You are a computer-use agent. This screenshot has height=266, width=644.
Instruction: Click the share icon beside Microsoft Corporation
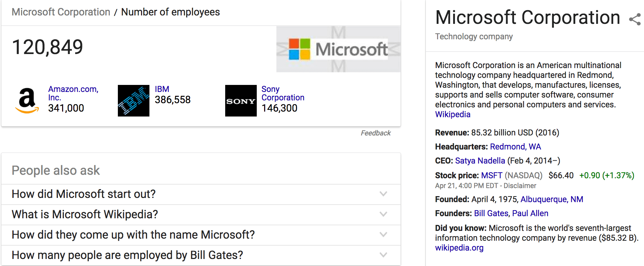[635, 19]
